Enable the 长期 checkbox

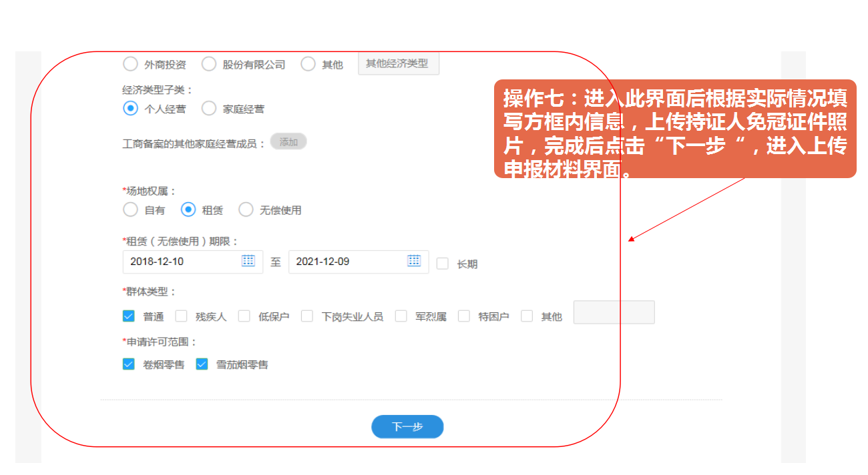tap(442, 264)
